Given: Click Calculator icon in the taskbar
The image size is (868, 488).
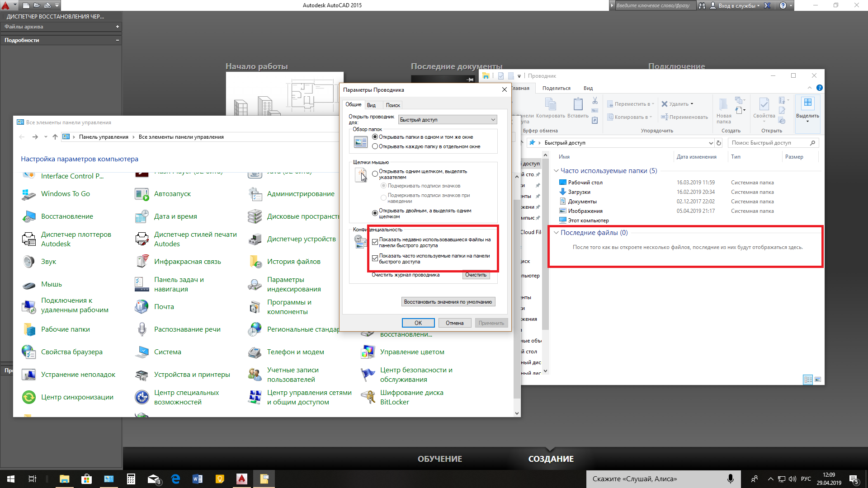Looking at the screenshot, I should [131, 479].
